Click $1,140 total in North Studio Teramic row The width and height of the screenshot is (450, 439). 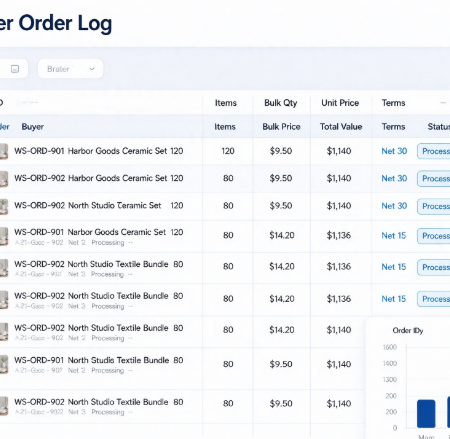pos(339,206)
